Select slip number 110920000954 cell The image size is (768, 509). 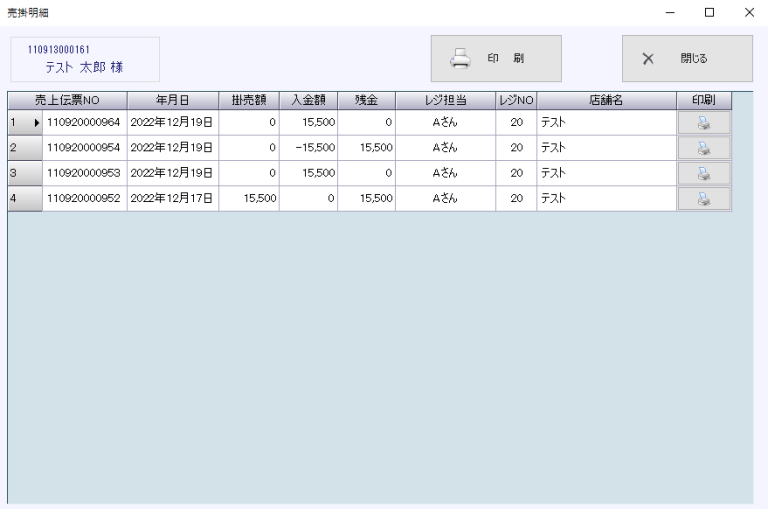coord(85,148)
